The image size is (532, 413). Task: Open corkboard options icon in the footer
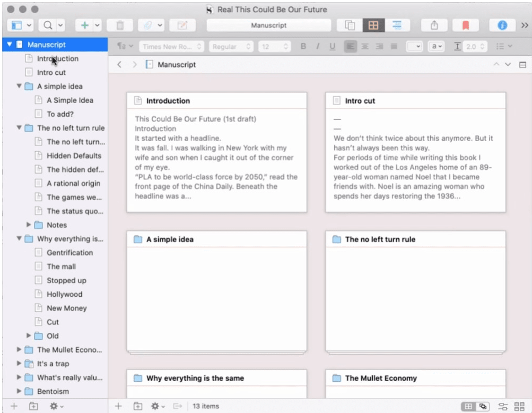[x=519, y=406]
